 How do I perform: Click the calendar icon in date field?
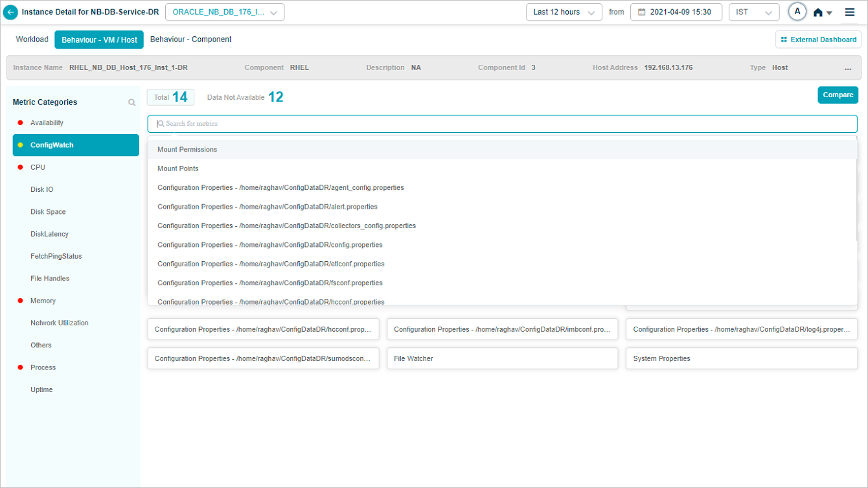coord(641,12)
